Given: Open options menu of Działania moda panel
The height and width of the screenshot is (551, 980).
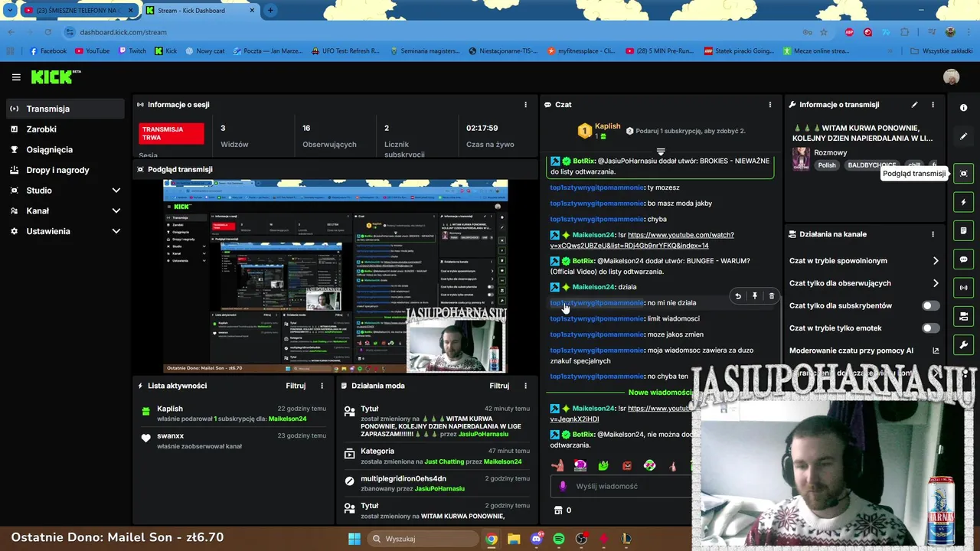Looking at the screenshot, I should coord(525,386).
